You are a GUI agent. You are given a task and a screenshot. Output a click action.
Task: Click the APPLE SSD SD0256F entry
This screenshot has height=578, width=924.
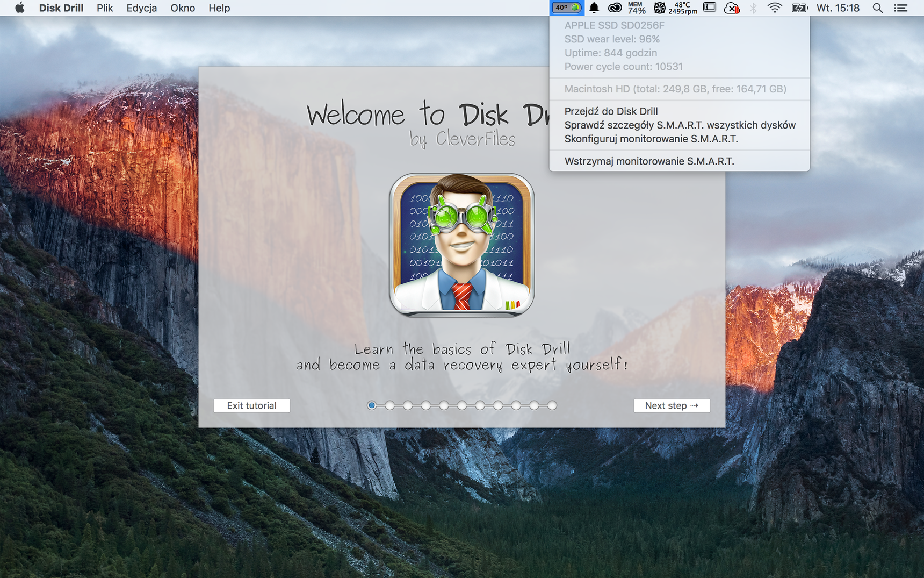pyautogui.click(x=679, y=25)
